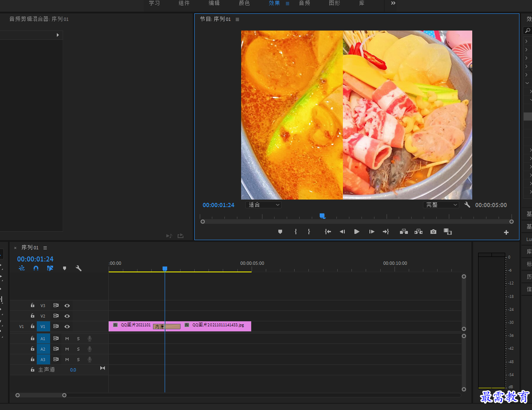Close the 序列01 timeline tab
The width and height of the screenshot is (532, 410).
pos(15,248)
